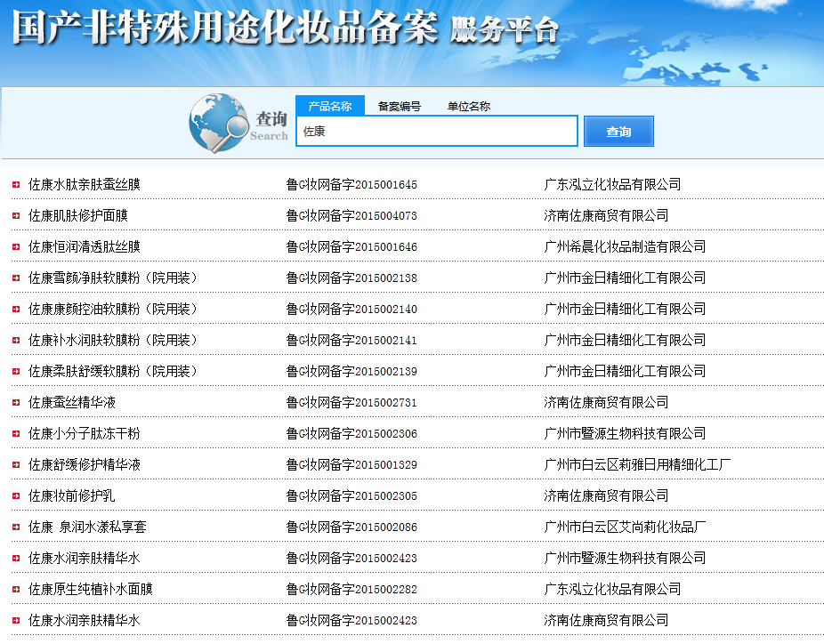Screen dimensions: 824x644
Task: Click 广东泓立化妆品有限公司 in 佐康原生纯植补水面膜 row
Action: (613, 589)
